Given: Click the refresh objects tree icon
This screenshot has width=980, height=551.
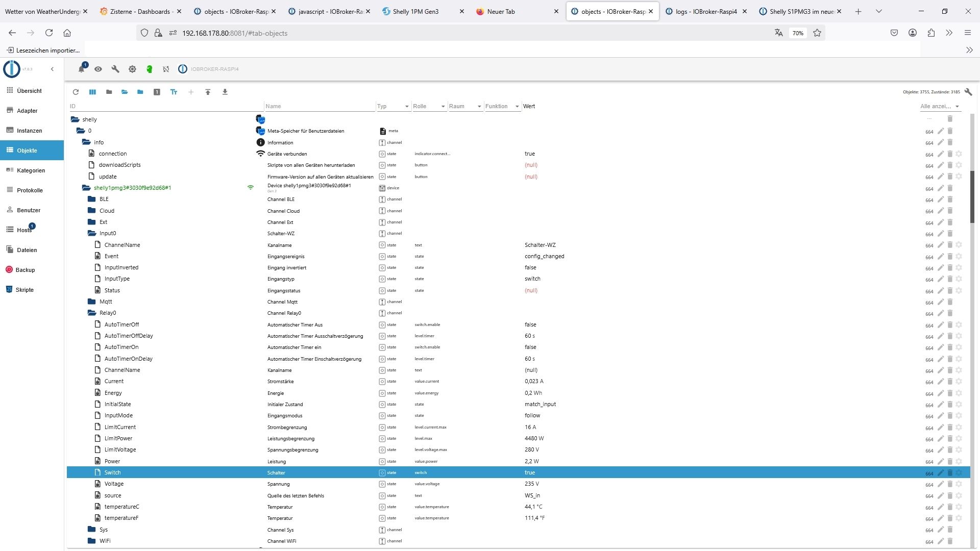Looking at the screenshot, I should coord(76,92).
